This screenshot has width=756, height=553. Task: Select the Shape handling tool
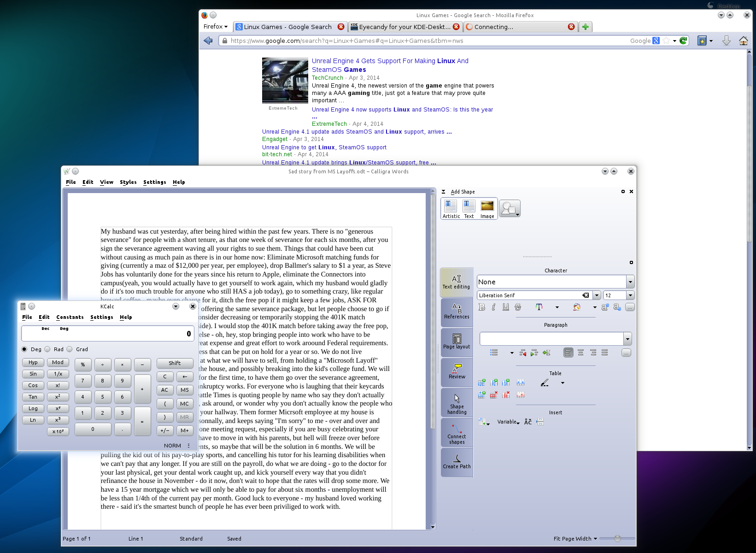(457, 402)
